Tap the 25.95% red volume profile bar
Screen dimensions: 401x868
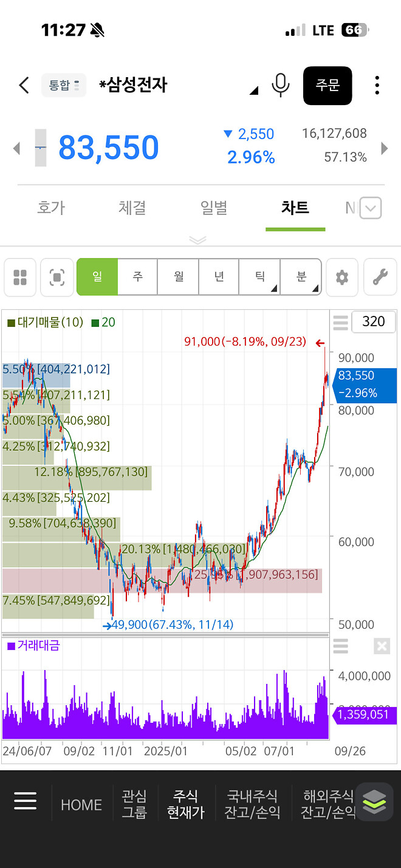click(x=162, y=581)
